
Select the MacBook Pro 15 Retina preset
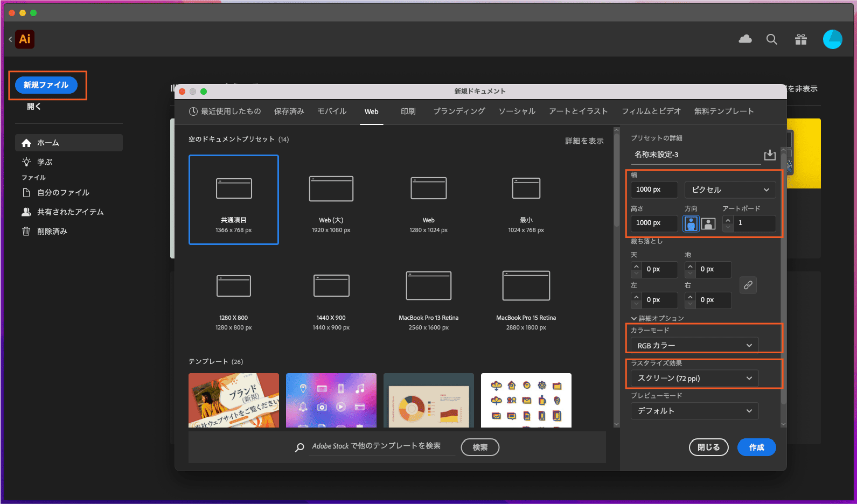526,297
